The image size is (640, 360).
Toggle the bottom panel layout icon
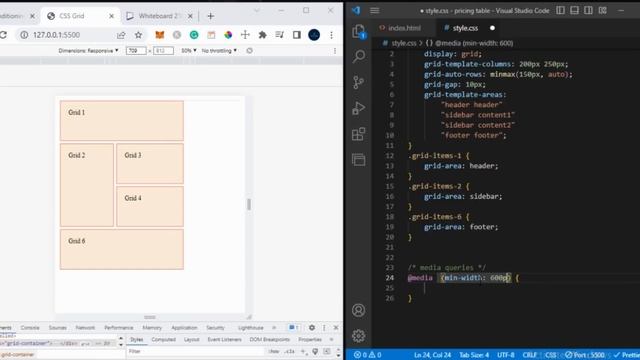click(574, 10)
